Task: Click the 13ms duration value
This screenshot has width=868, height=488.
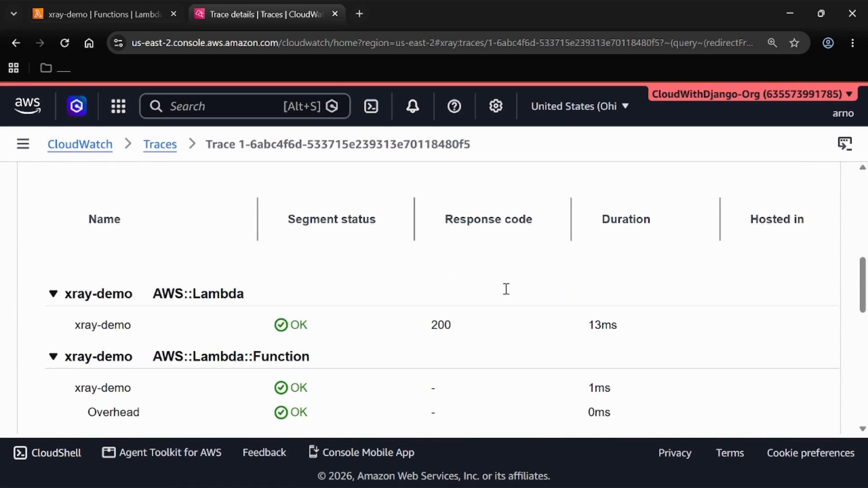Action: coord(603,325)
